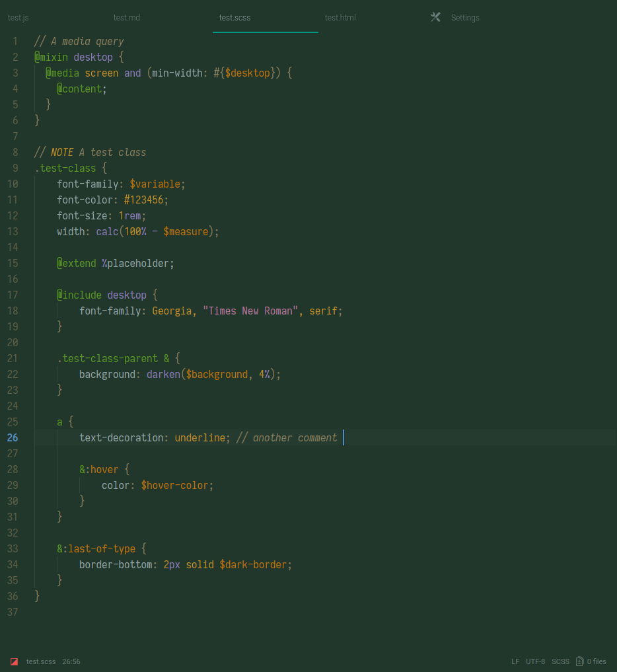The height and width of the screenshot is (672, 617).
Task: Select the test.scss tab
Action: [235, 18]
